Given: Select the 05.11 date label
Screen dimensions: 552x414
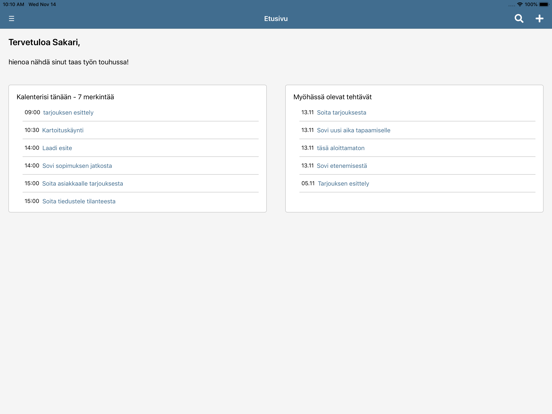Looking at the screenshot, I should 308,183.
